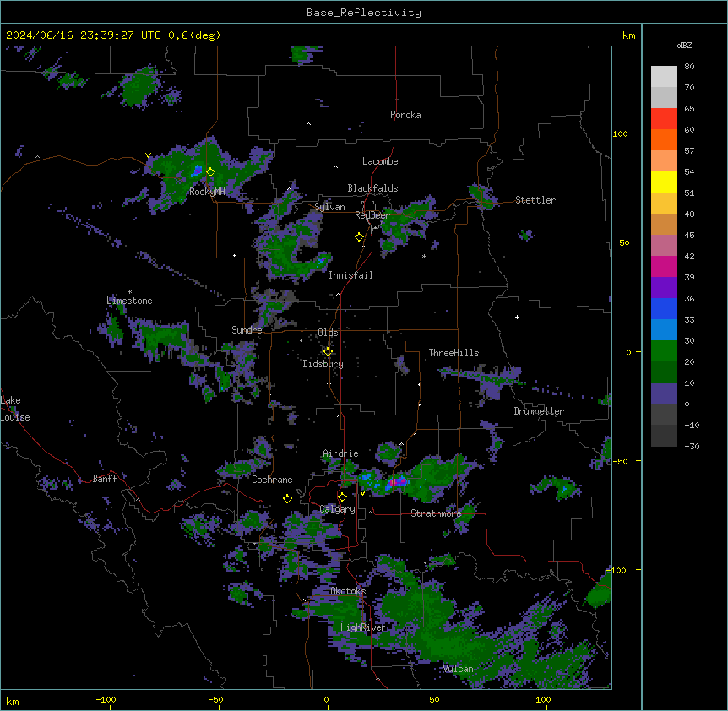Click the RedDeer city label
The width and height of the screenshot is (728, 711).
pyautogui.click(x=372, y=215)
